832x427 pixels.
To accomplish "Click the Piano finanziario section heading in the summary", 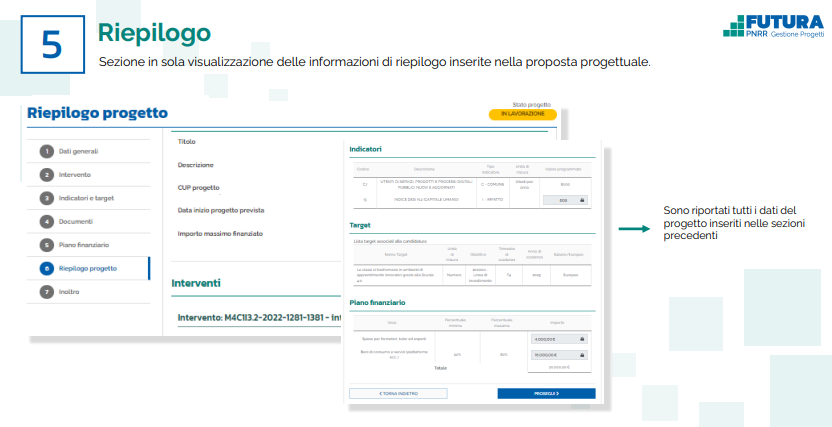I will [x=377, y=302].
